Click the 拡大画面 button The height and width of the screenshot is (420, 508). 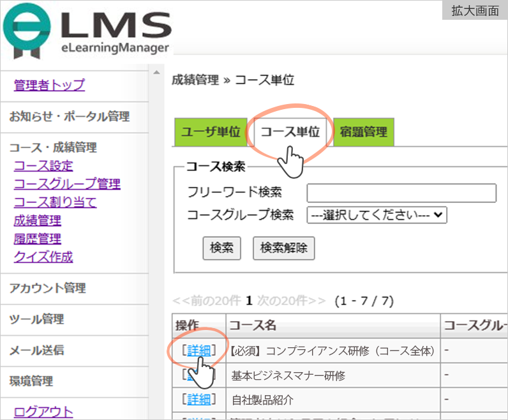[x=475, y=10]
